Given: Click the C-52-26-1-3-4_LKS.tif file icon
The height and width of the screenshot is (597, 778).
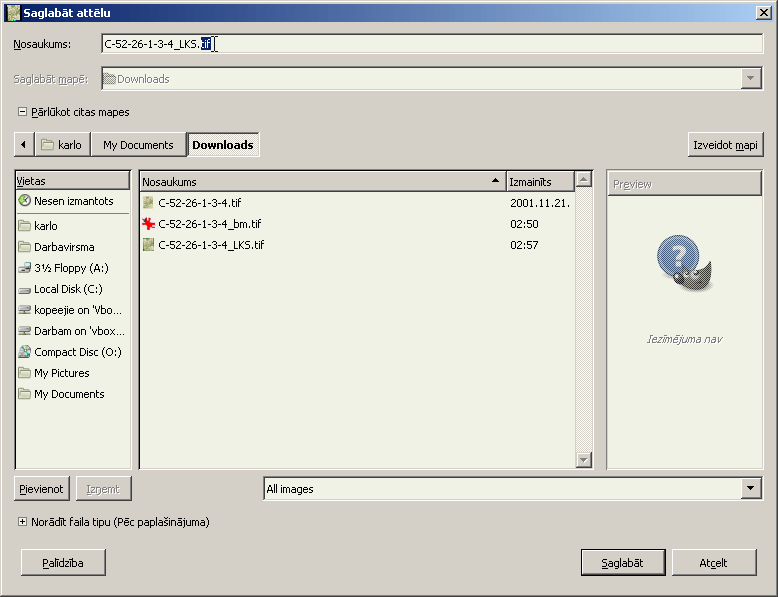Looking at the screenshot, I should pos(148,245).
